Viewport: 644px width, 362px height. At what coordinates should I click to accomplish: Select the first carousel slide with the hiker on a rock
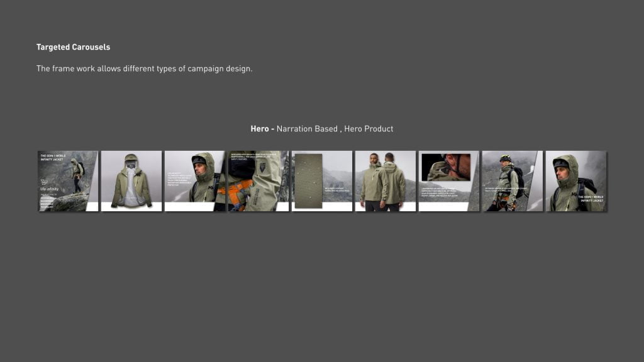pos(68,181)
